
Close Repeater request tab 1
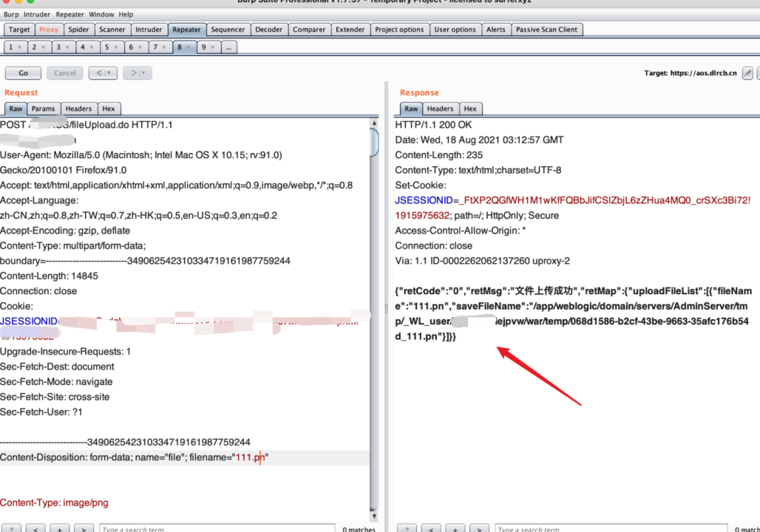click(x=20, y=47)
